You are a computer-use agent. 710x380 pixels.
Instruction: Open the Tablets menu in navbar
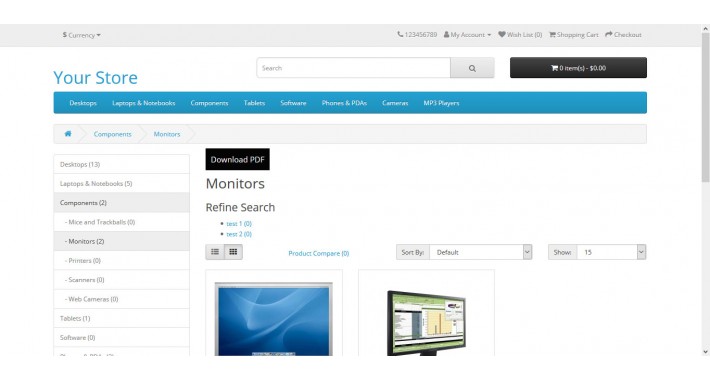point(254,103)
